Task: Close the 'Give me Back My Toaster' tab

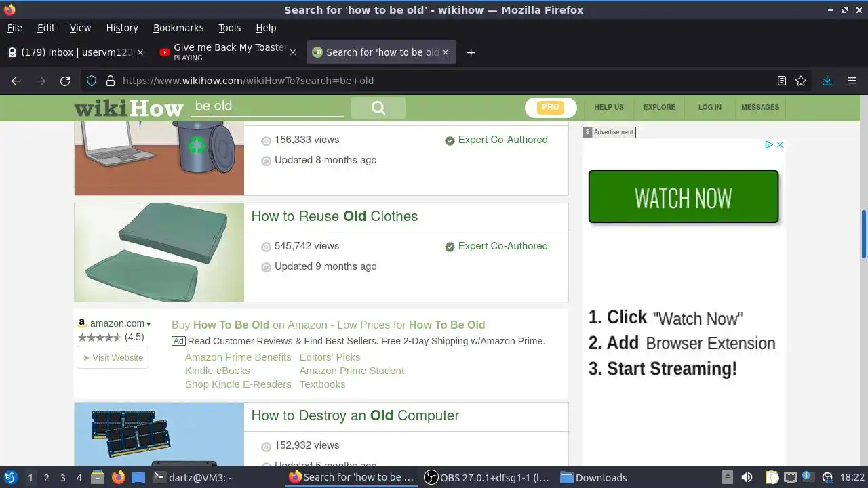Action: pos(293,52)
